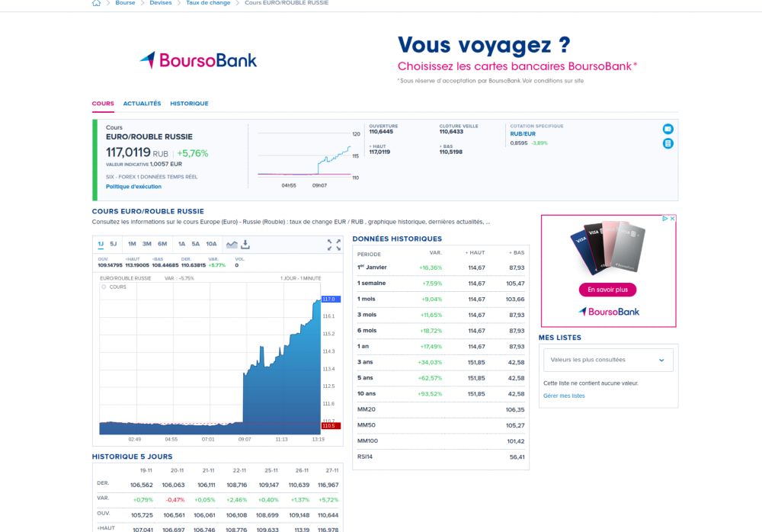
Task: Close the BoursoBank card ad
Action: pos(672,219)
